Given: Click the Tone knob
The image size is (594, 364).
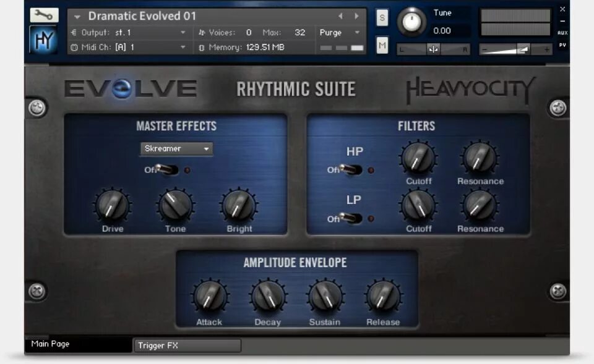Looking at the screenshot, I should click(175, 206).
